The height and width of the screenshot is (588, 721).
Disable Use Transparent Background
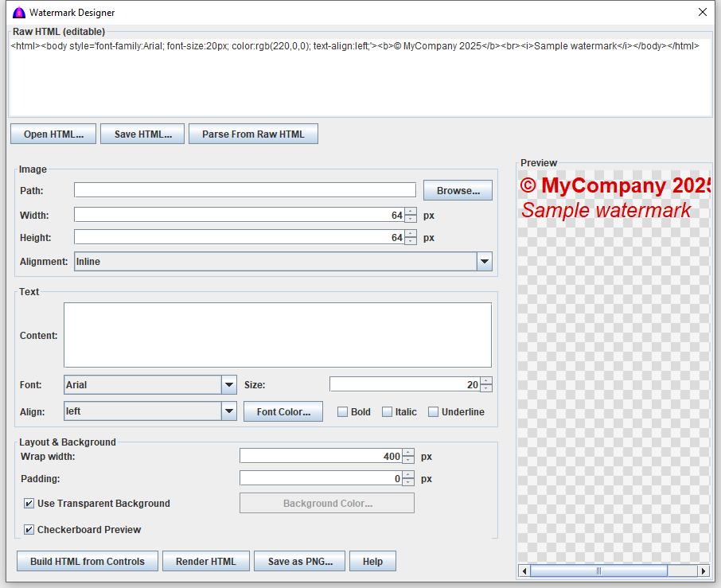[x=28, y=503]
